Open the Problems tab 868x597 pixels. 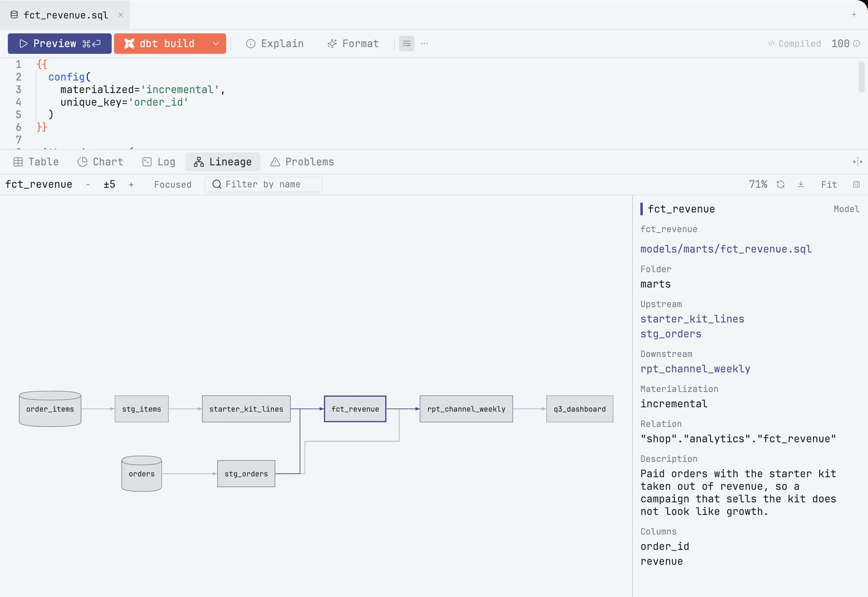click(x=302, y=162)
